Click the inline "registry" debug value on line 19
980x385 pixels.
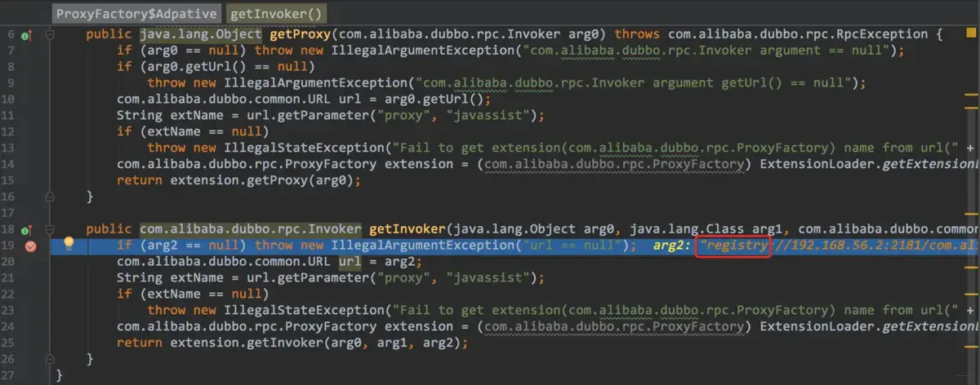(x=733, y=246)
